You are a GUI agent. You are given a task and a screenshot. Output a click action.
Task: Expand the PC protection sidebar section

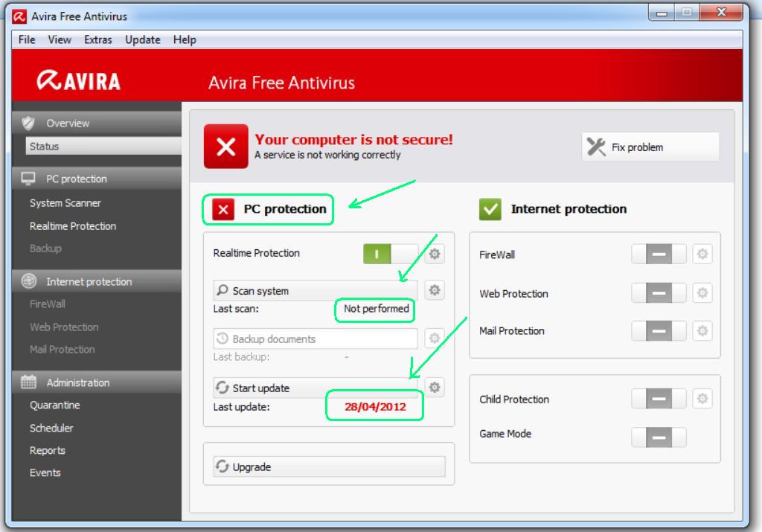tap(97, 179)
